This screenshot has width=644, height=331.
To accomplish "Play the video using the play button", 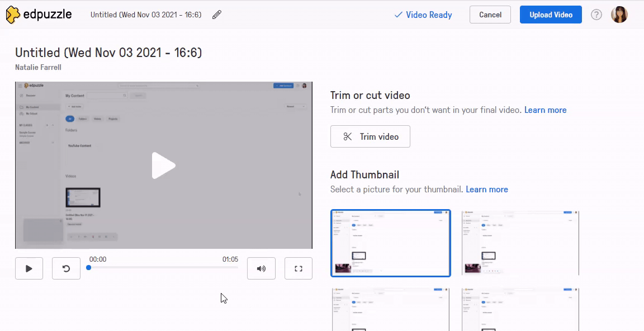I will click(29, 268).
